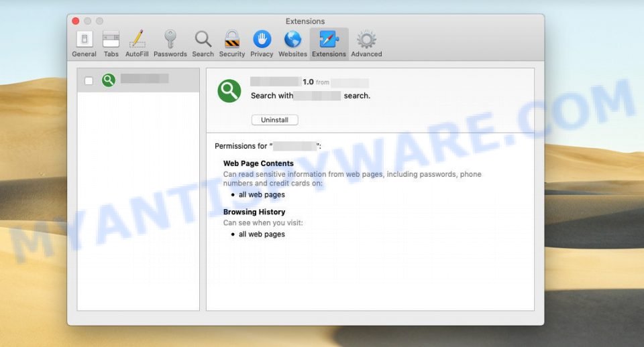Click the "Permissions for" label
This screenshot has height=347, width=644.
241,146
